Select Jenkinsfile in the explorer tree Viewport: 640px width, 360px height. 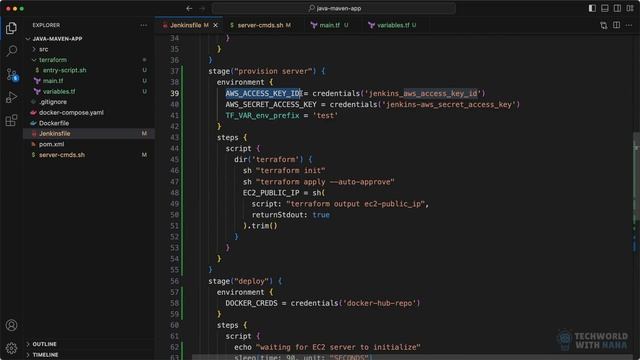pos(55,134)
